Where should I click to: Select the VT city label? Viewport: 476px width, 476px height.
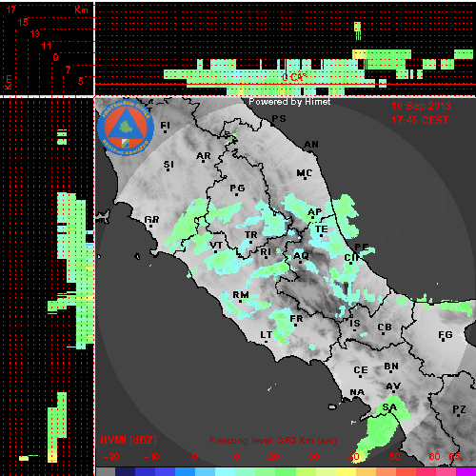pos(216,246)
